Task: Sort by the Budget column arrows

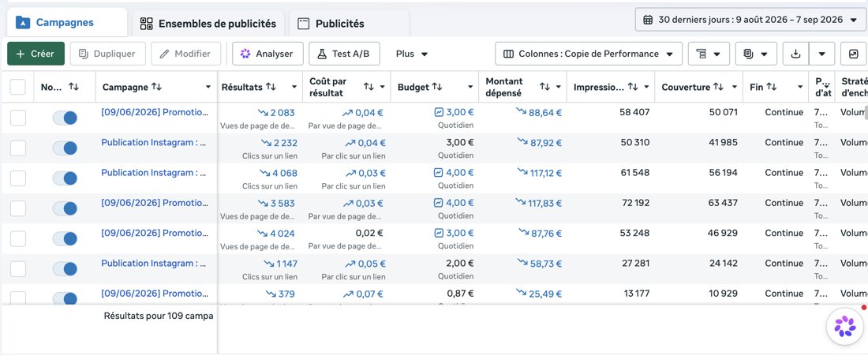Action: point(437,87)
